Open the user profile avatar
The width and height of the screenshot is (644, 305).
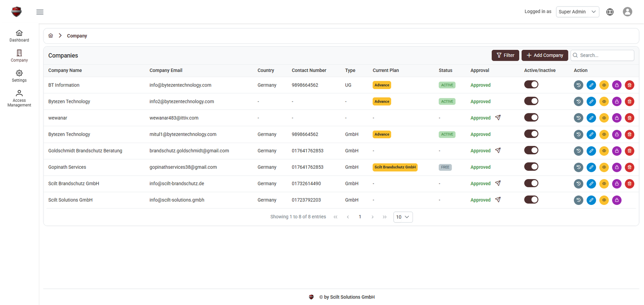[x=627, y=12]
